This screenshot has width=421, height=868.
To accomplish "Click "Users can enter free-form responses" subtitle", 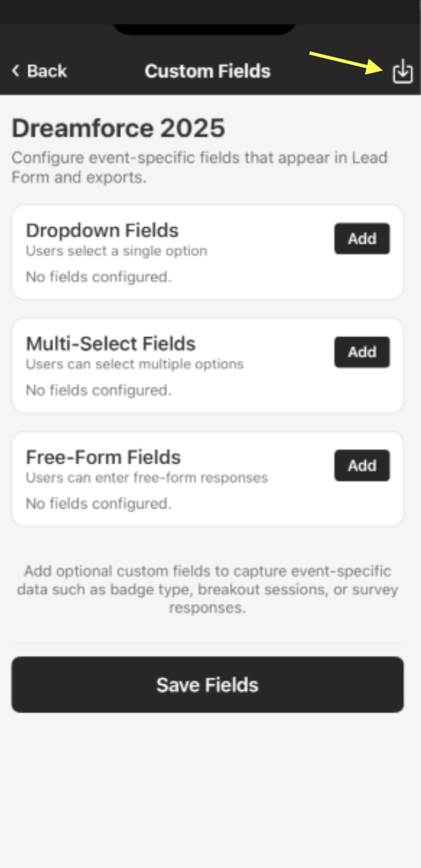I will [147, 477].
